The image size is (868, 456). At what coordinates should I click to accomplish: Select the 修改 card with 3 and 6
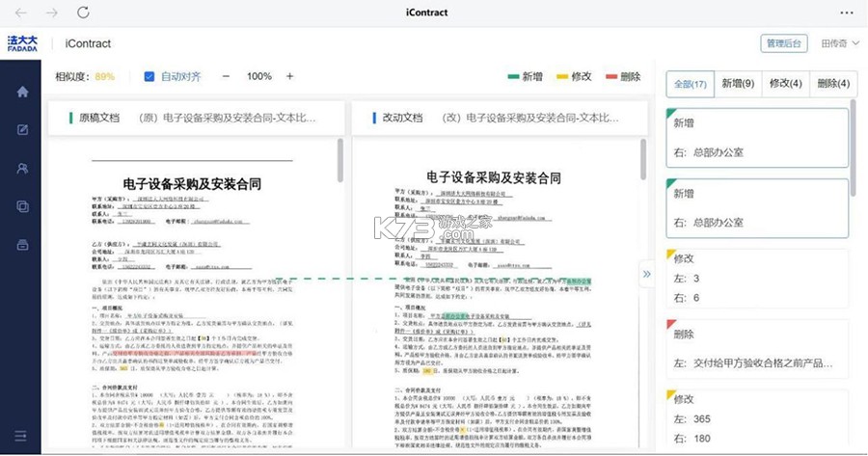click(757, 279)
